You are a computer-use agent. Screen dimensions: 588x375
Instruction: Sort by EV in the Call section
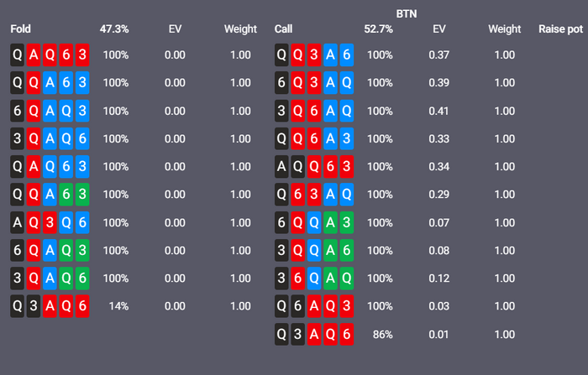(x=438, y=29)
